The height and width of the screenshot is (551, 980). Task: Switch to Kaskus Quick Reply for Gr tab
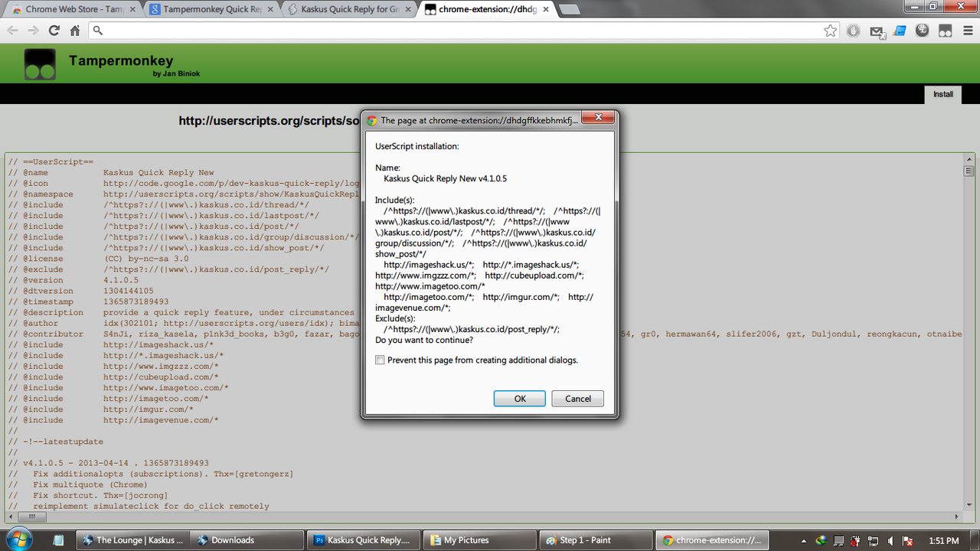click(x=348, y=9)
